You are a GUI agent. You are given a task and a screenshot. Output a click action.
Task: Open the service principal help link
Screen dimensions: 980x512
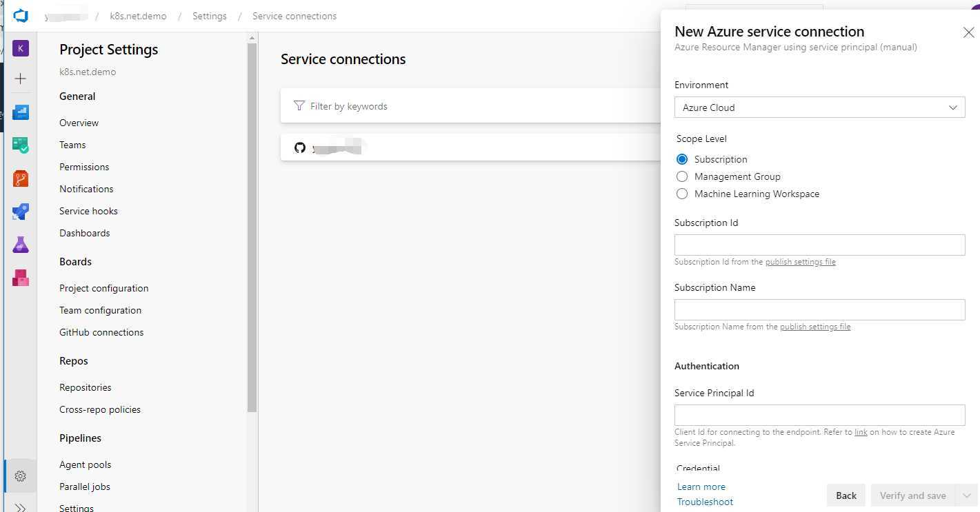click(861, 432)
